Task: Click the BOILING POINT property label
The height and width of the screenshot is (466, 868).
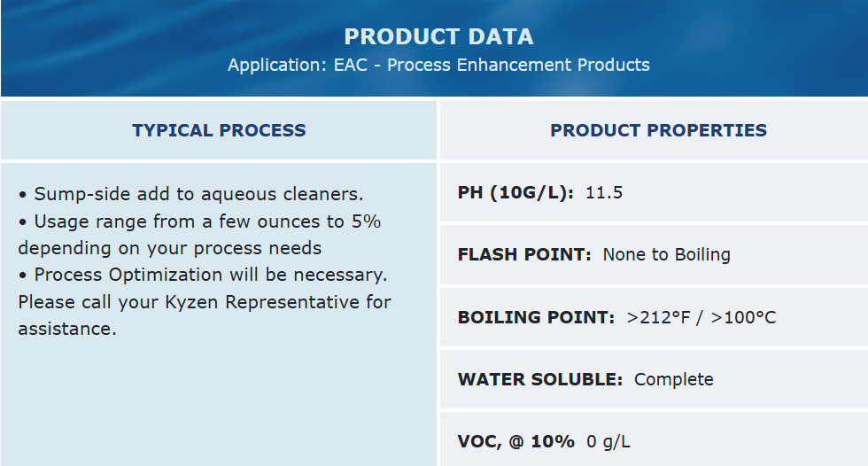Action: pyautogui.click(x=536, y=317)
